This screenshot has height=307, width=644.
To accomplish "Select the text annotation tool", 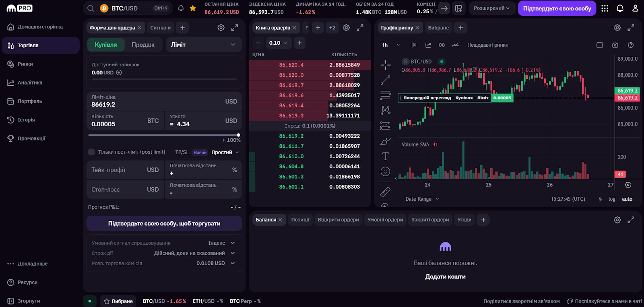I will (385, 156).
